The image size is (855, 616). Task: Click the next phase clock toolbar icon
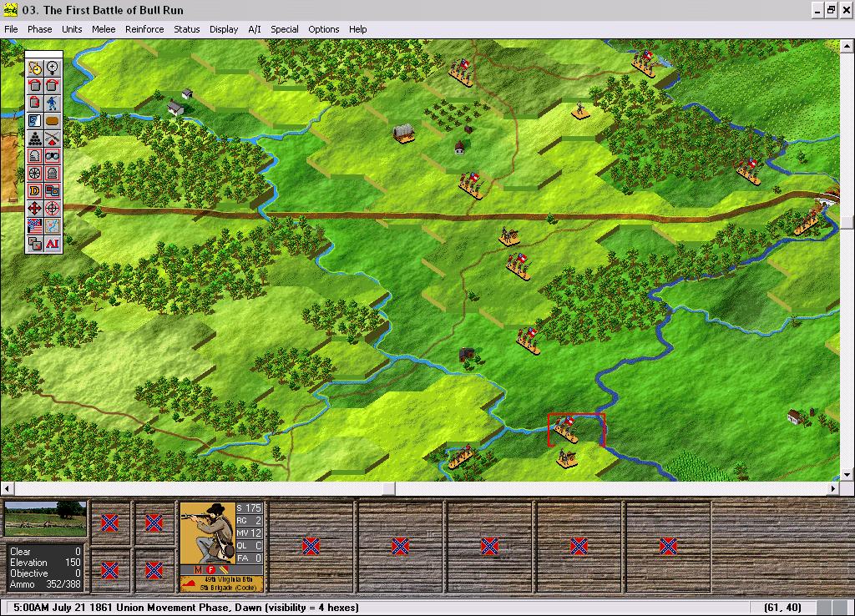coord(35,68)
